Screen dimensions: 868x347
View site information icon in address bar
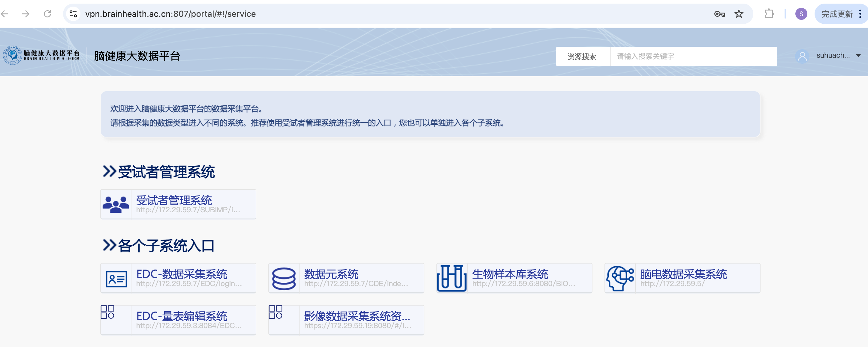[x=73, y=14]
